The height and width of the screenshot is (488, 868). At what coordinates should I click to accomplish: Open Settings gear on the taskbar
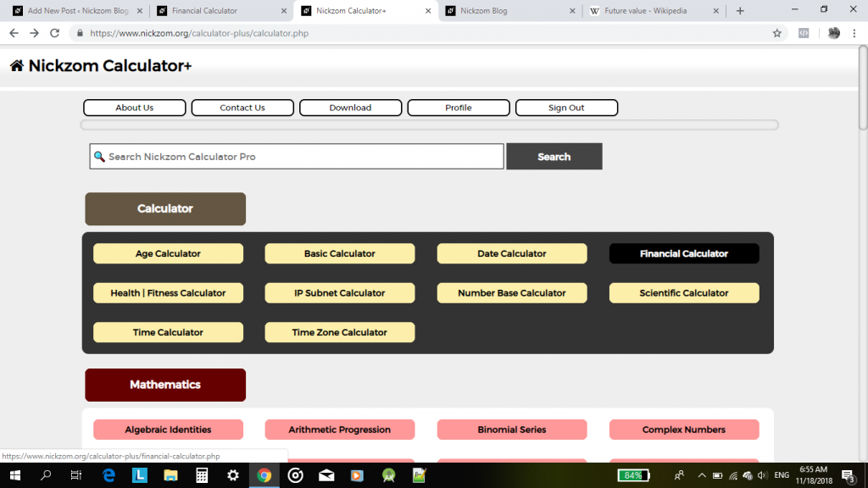233,475
